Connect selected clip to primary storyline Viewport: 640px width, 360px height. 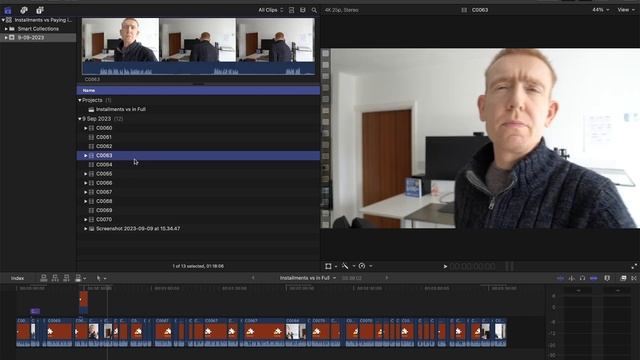44,278
